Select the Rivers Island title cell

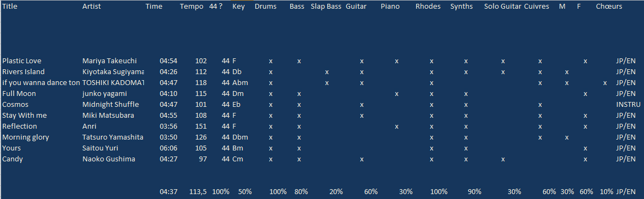(25, 72)
